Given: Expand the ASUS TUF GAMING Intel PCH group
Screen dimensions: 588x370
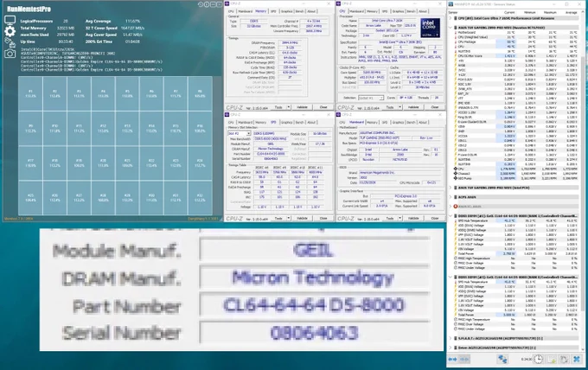Looking at the screenshot, I should (451, 188).
